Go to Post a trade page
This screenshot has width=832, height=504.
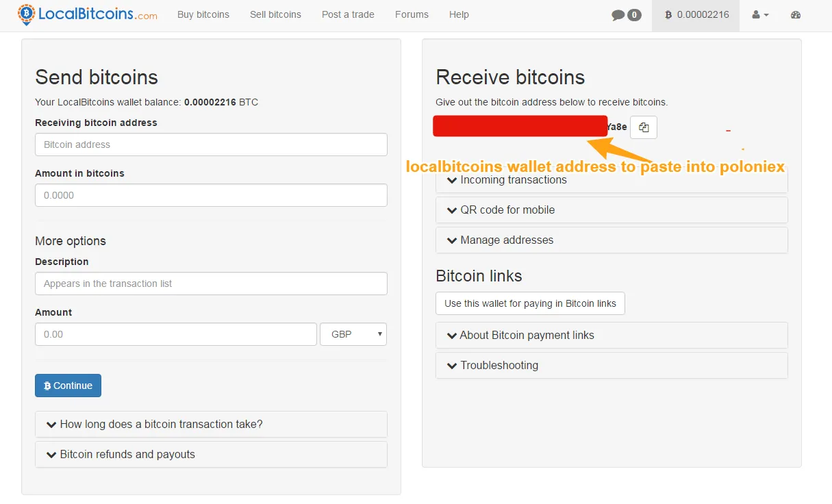[x=348, y=15]
